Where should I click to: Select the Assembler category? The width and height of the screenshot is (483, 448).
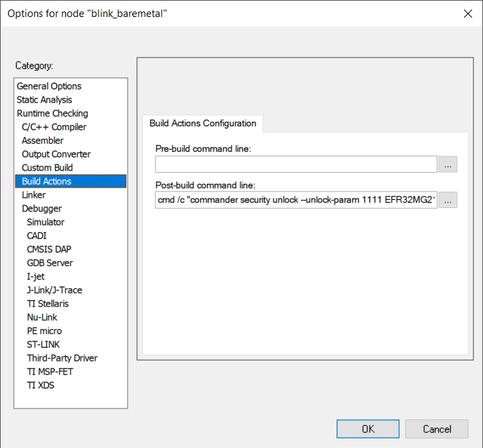click(42, 141)
